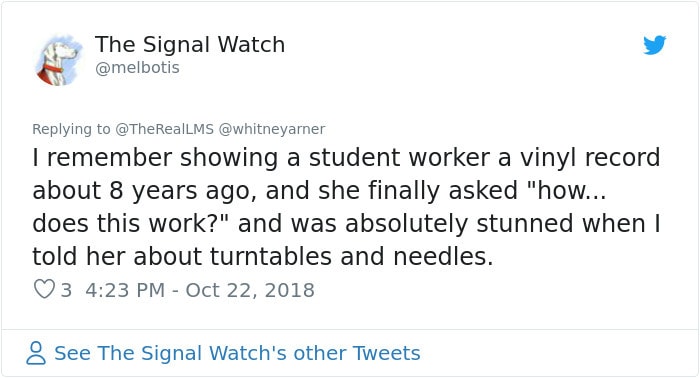Visit the @melbotis handle
This screenshot has width=700, height=378.
click(137, 68)
